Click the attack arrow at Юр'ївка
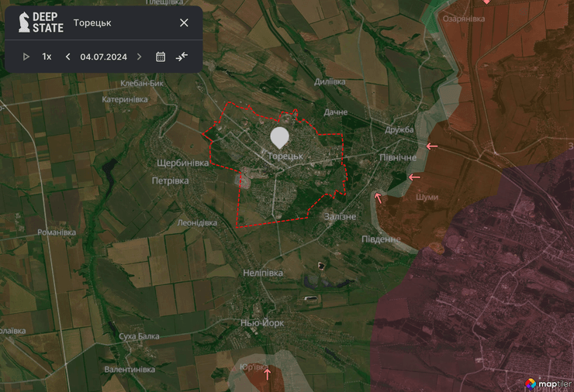 coord(268,374)
